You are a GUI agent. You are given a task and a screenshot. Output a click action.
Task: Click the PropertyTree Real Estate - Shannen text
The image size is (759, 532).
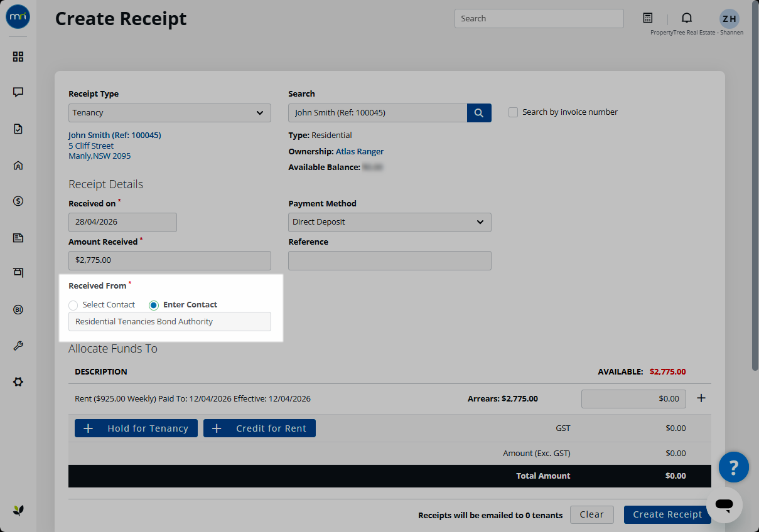point(697,33)
